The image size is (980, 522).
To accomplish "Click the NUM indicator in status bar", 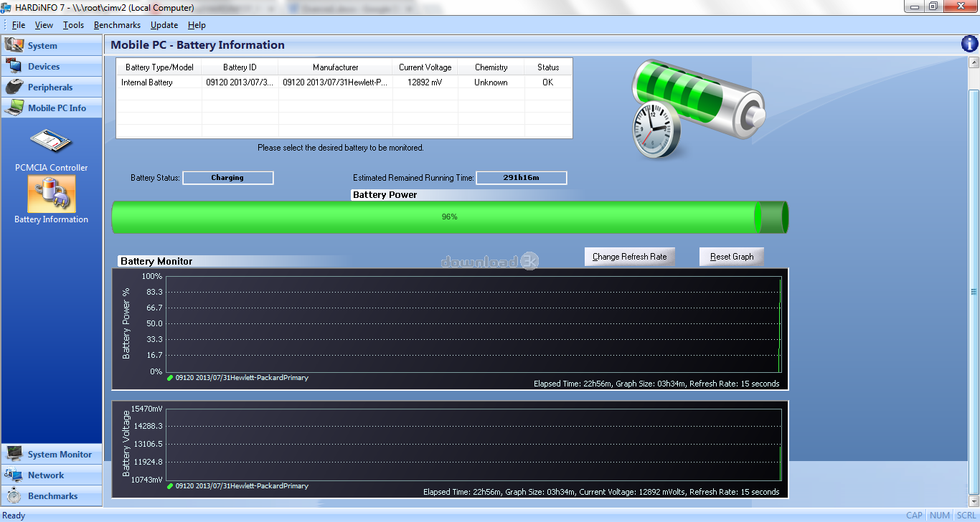I will [x=940, y=516].
